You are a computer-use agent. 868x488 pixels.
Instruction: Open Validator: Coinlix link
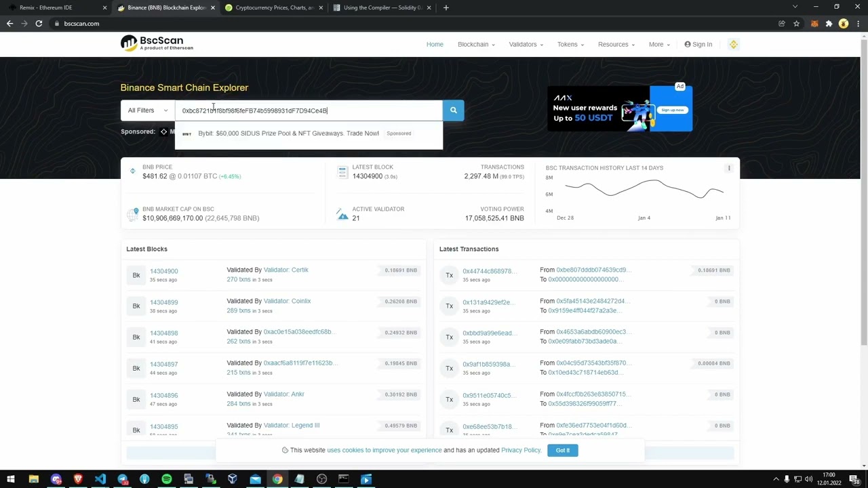pos(288,301)
